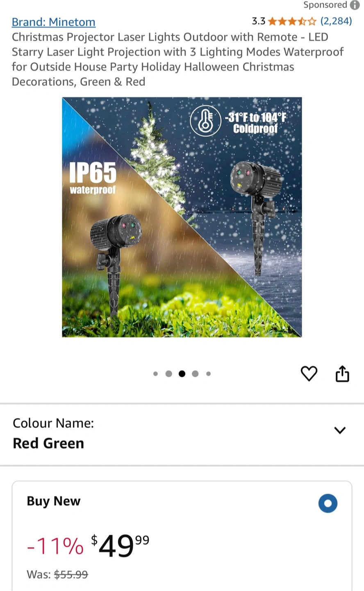The image size is (364, 591).
Task: Open the 2,284 reviews link
Action: pyautogui.click(x=336, y=21)
